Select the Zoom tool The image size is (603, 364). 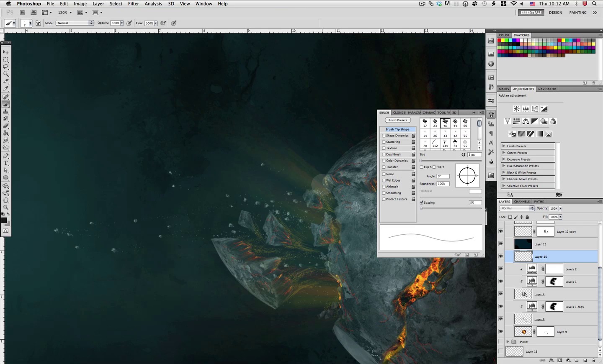(6, 207)
